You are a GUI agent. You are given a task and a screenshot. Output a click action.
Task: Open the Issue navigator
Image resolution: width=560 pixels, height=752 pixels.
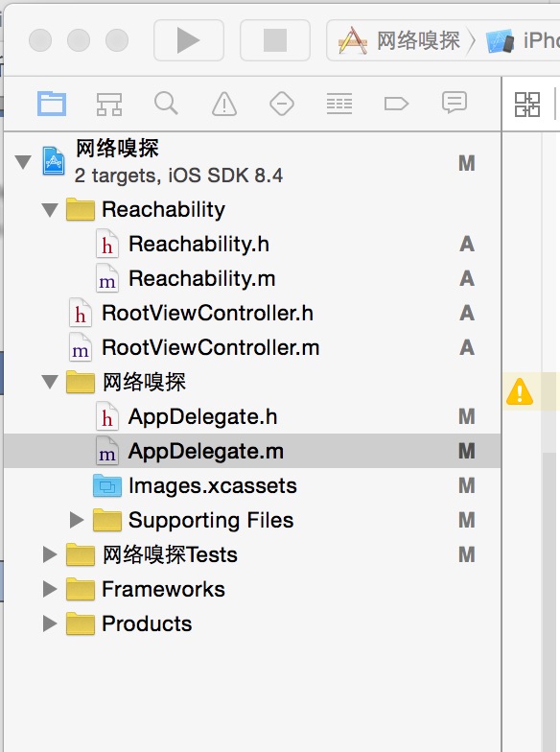tap(224, 104)
